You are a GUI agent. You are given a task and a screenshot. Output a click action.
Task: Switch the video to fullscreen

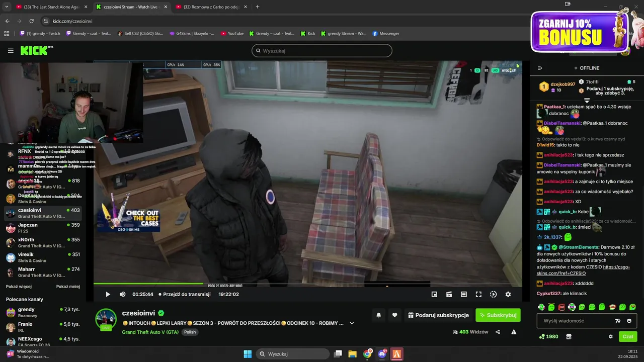coord(478,294)
